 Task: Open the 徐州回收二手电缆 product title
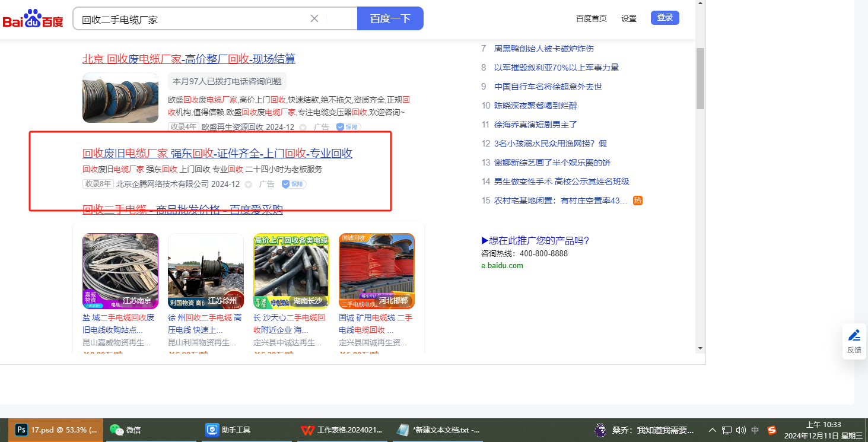pos(205,323)
